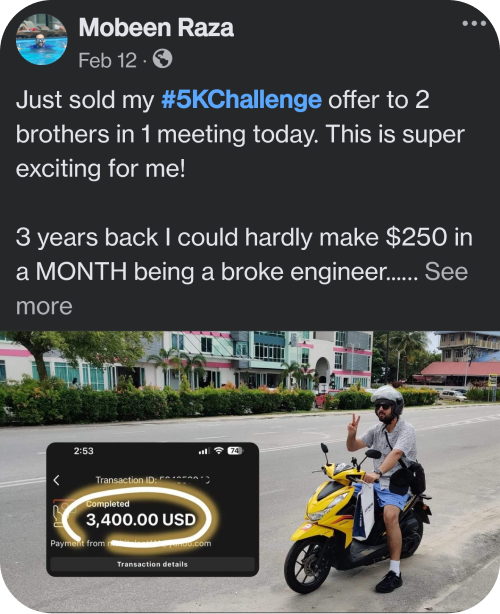Click the Transaction details button
The height and width of the screenshot is (614, 500).
[152, 564]
